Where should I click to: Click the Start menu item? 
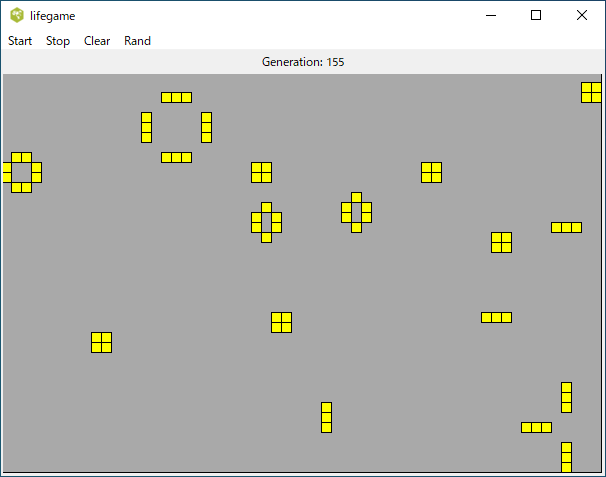pos(20,41)
